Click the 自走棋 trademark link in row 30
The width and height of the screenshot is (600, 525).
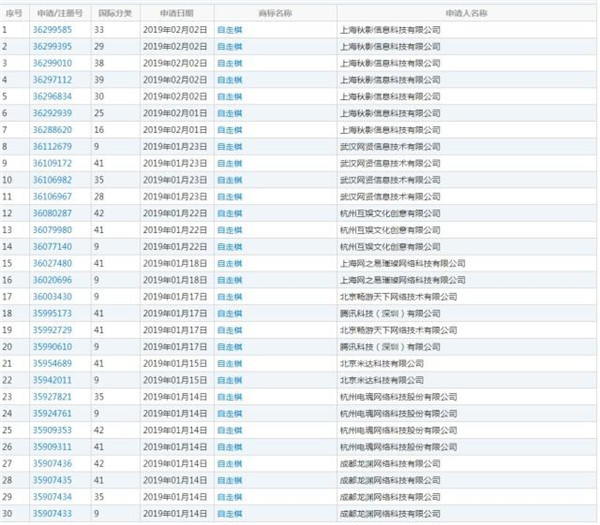point(230,514)
